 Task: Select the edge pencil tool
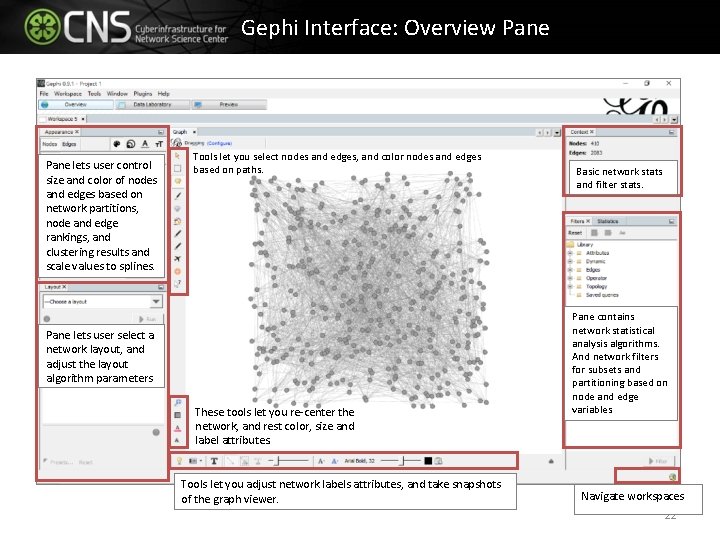pyautogui.click(x=178, y=246)
